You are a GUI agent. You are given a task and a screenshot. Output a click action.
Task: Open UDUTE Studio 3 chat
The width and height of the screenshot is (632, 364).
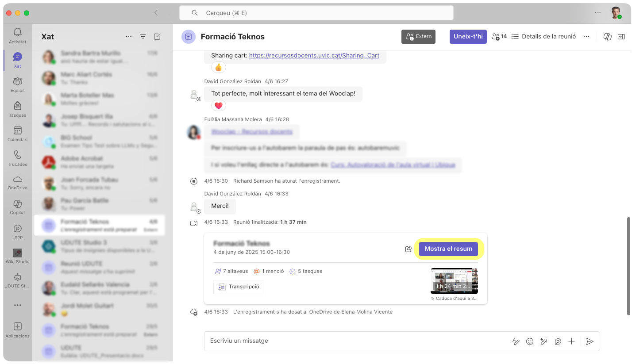(99, 246)
